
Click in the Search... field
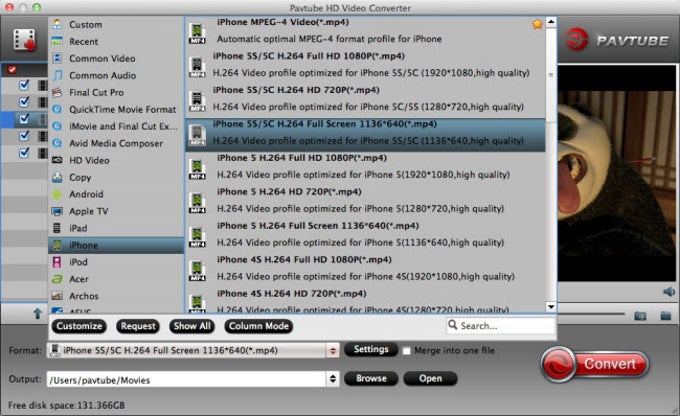coord(501,325)
